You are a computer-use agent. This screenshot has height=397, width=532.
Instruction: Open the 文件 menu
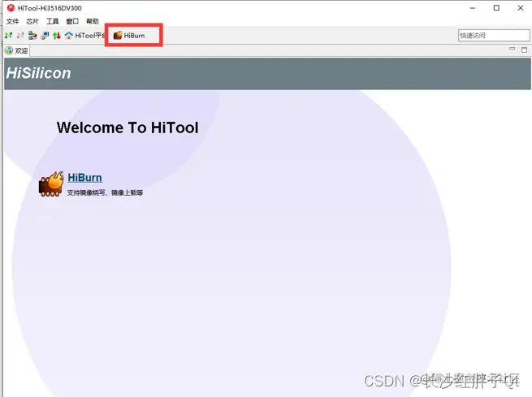(12, 21)
